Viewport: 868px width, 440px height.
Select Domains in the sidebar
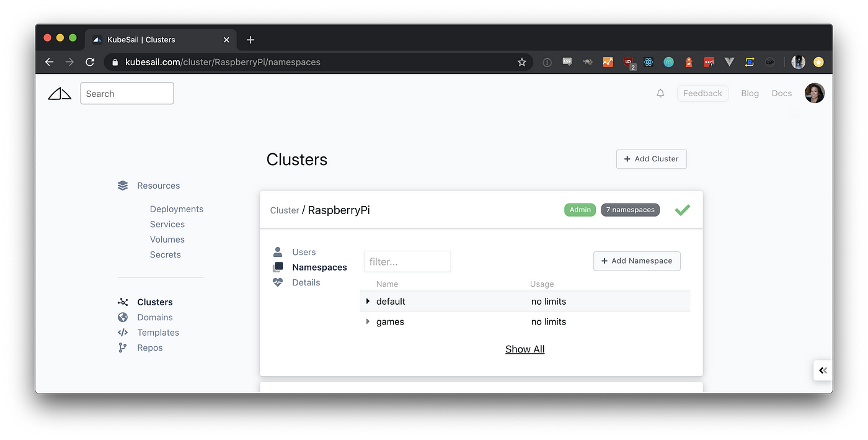click(155, 317)
